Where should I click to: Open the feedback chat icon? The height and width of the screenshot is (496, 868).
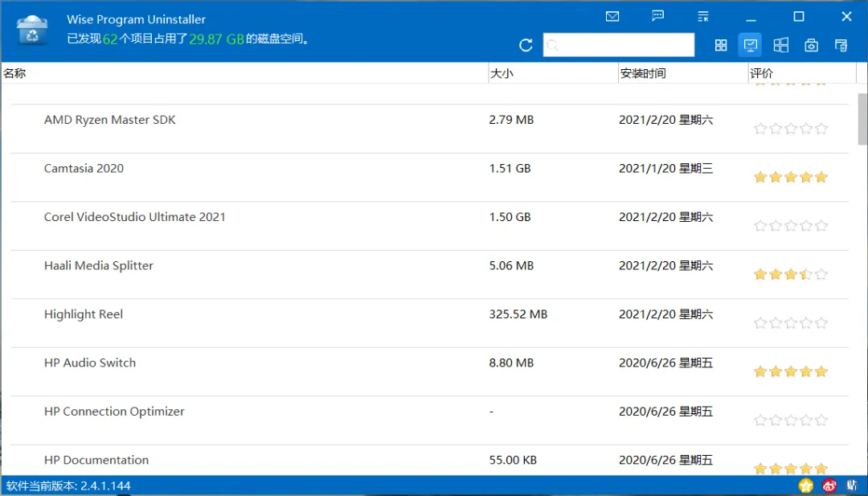pyautogui.click(x=657, y=16)
